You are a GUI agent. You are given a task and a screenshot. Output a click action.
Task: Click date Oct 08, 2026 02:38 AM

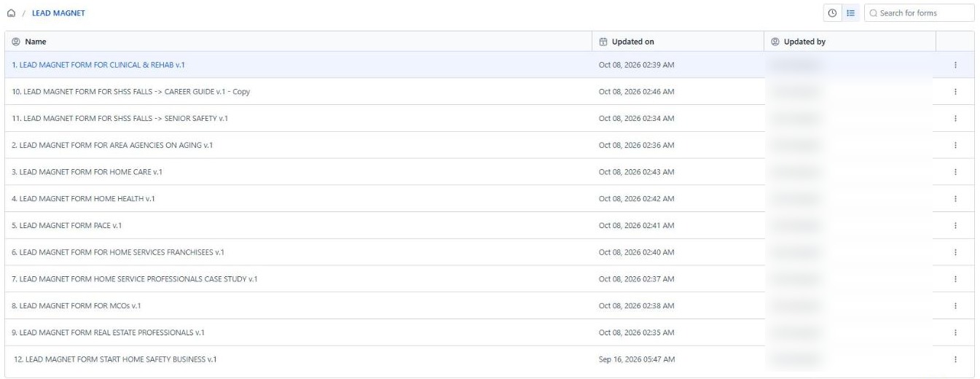[636, 305]
